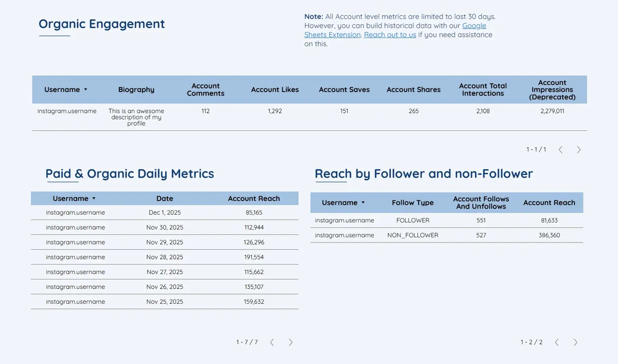Advance to next page of Paid & Organic Daily Metrics
The height and width of the screenshot is (364, 618).
point(290,341)
